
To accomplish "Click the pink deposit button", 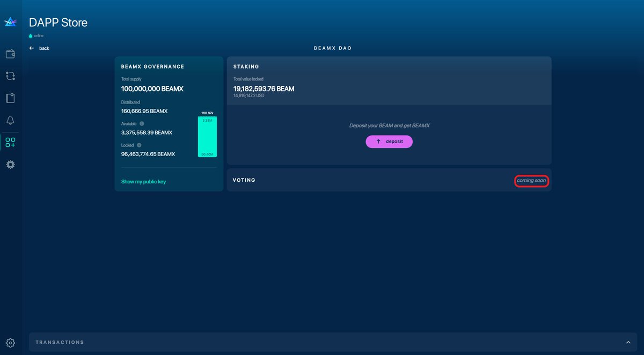I will tap(389, 142).
